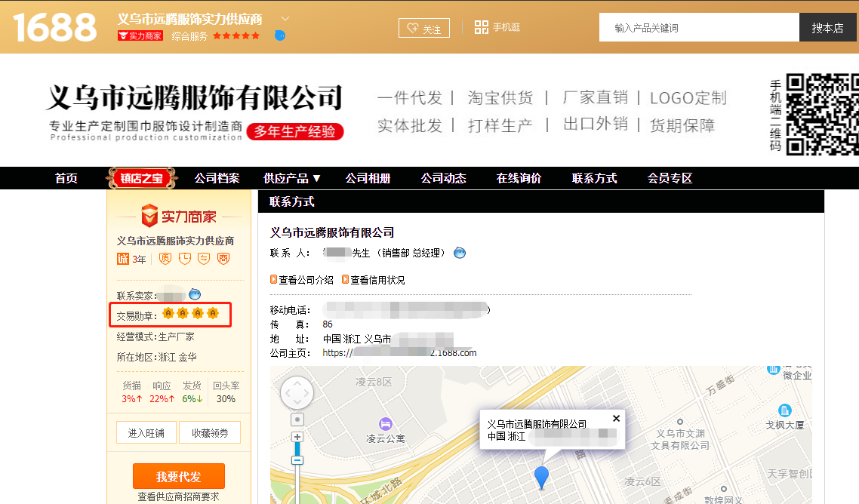Viewport: 859px width, 504px height.
Task: Click the 响应 22% rating value
Action: (162, 399)
